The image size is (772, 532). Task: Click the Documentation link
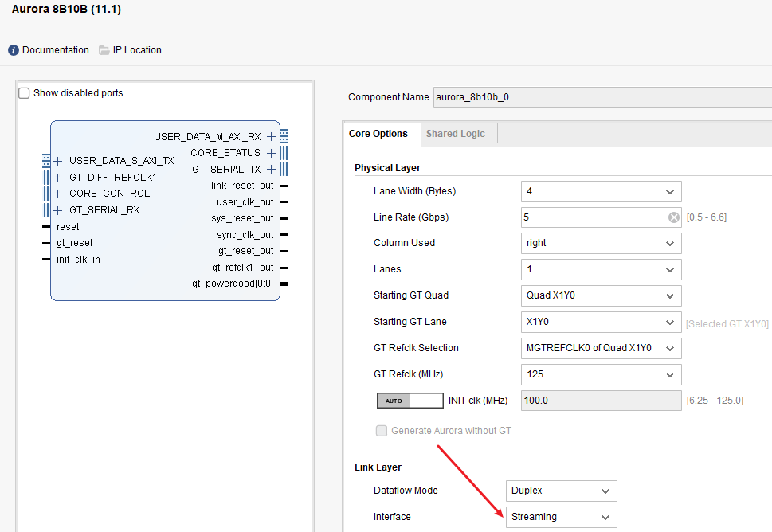[x=56, y=50]
